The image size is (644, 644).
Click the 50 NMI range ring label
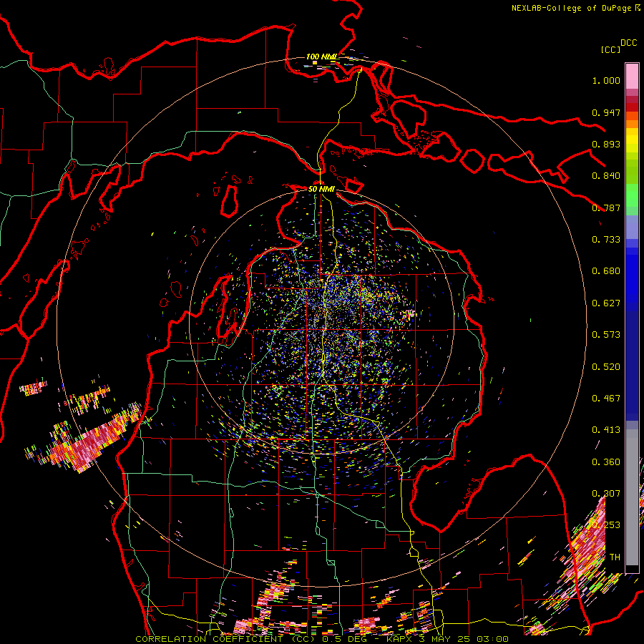(x=321, y=189)
